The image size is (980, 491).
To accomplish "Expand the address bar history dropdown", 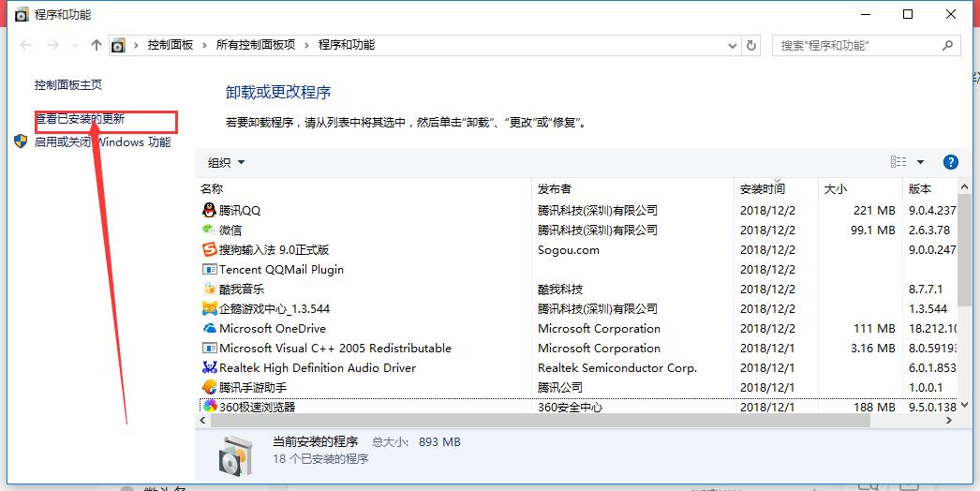I will click(x=733, y=45).
